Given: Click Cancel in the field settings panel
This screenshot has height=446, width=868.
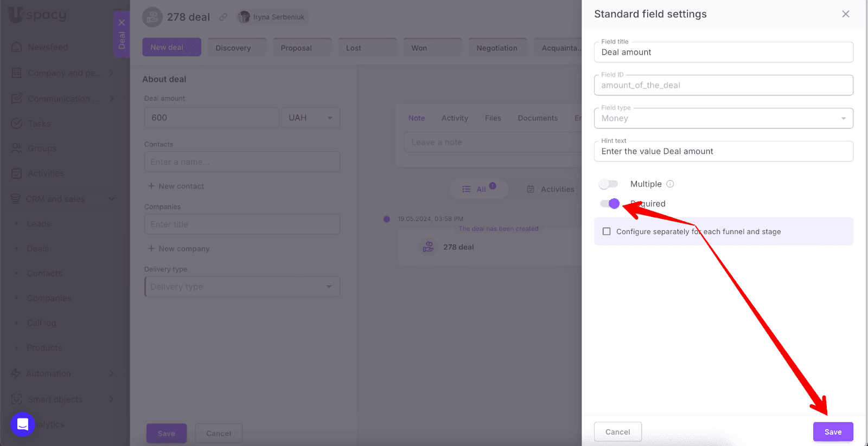Looking at the screenshot, I should coord(617,432).
